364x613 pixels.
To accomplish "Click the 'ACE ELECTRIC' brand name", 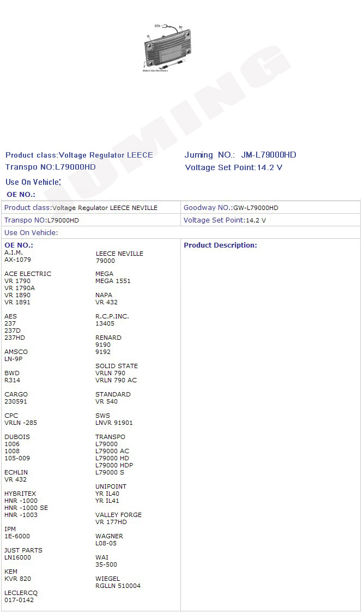I will click(x=28, y=274).
